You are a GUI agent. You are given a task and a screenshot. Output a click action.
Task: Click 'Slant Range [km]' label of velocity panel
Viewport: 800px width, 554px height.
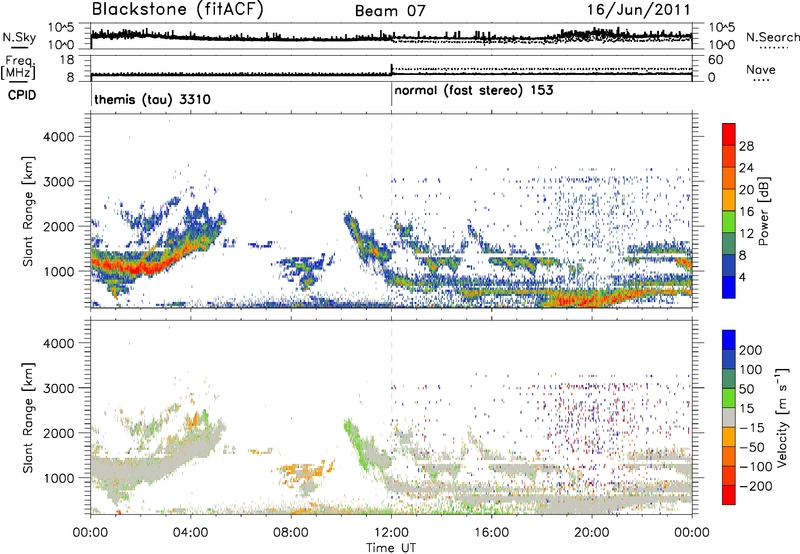coord(28,418)
